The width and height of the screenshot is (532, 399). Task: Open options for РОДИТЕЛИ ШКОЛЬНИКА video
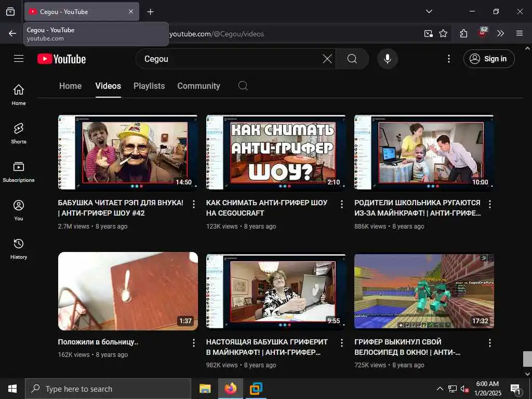pyautogui.click(x=490, y=204)
